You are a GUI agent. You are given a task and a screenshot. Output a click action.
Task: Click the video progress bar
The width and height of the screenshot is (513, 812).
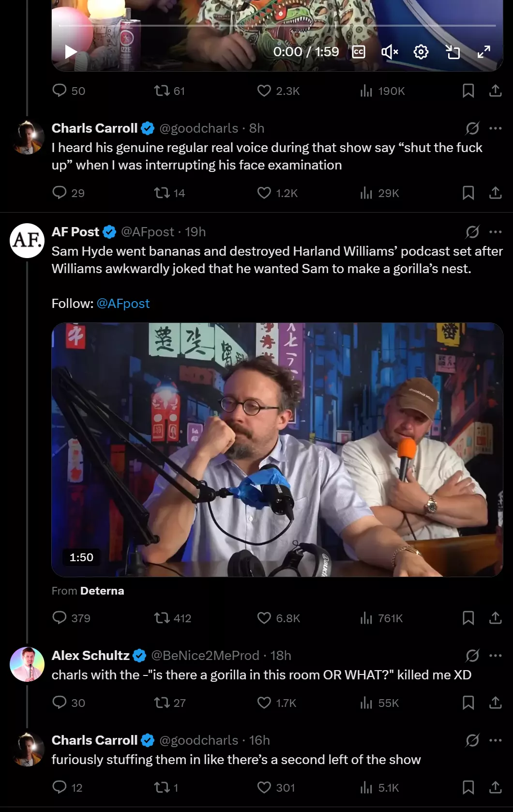[x=277, y=25]
